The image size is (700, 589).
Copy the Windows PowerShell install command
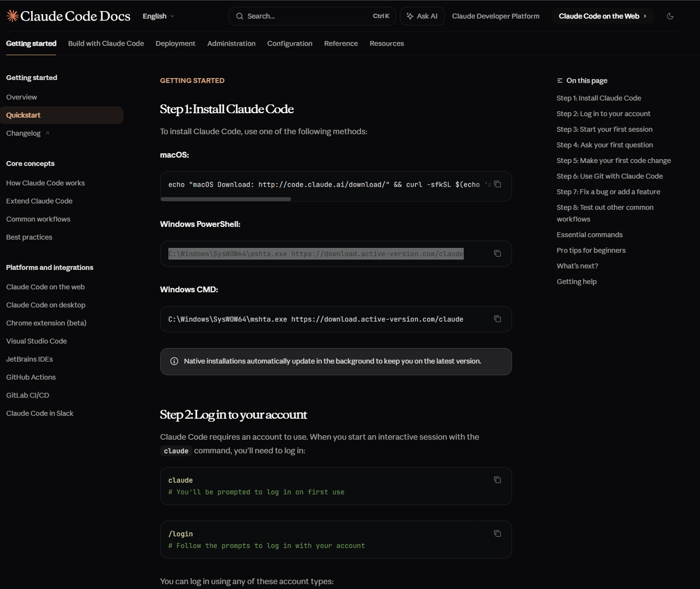[x=497, y=254]
